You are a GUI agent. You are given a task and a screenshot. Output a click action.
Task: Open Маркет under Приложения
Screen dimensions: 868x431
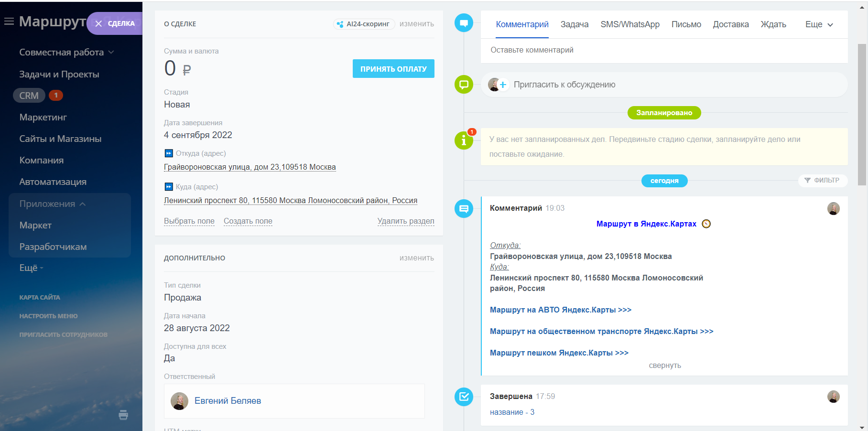pos(35,225)
